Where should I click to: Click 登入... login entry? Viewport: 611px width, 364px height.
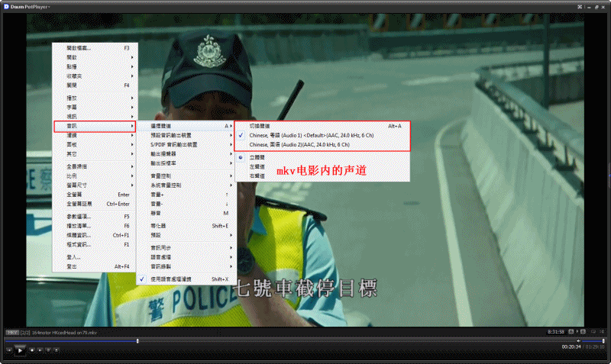point(95,257)
